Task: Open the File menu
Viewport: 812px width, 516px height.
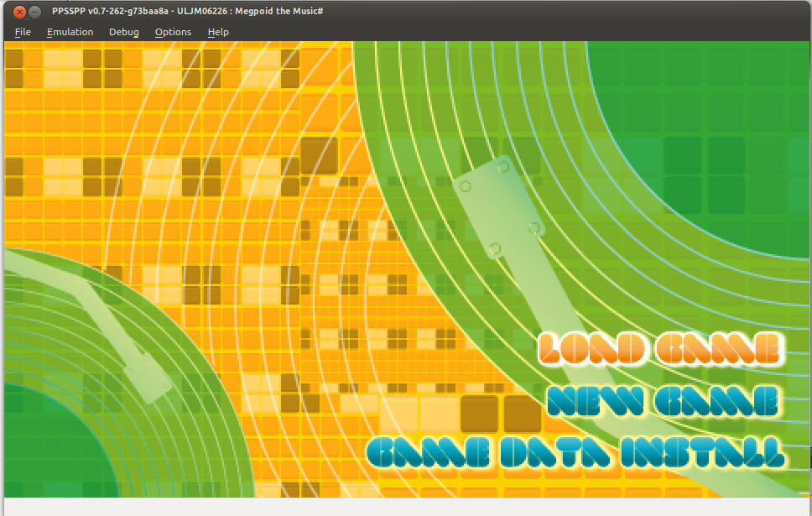Action: pyautogui.click(x=23, y=32)
